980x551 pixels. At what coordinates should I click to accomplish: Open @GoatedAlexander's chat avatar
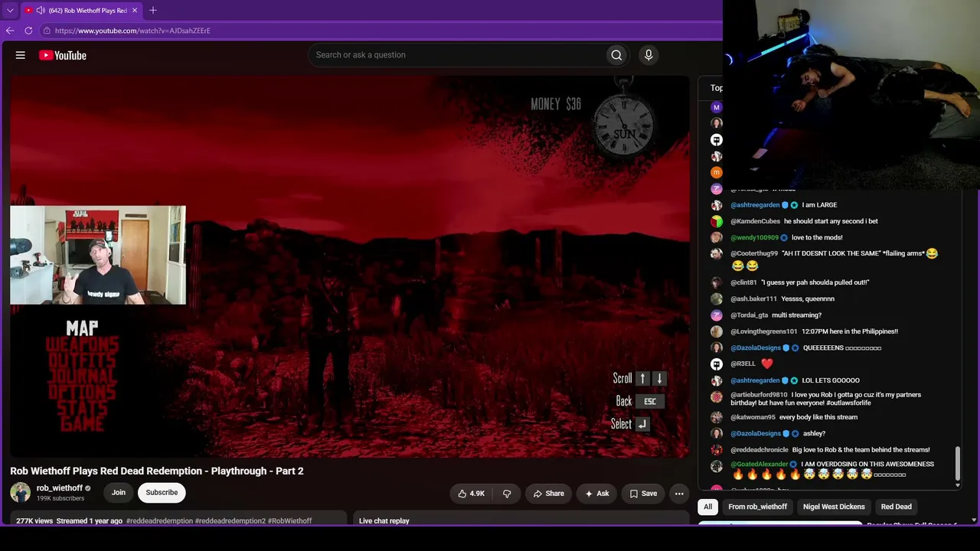click(x=717, y=466)
